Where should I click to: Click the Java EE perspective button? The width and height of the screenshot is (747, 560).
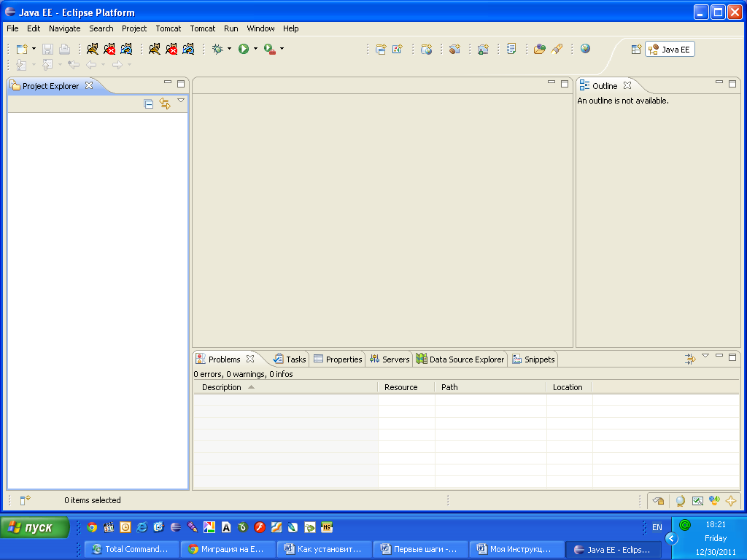(670, 50)
